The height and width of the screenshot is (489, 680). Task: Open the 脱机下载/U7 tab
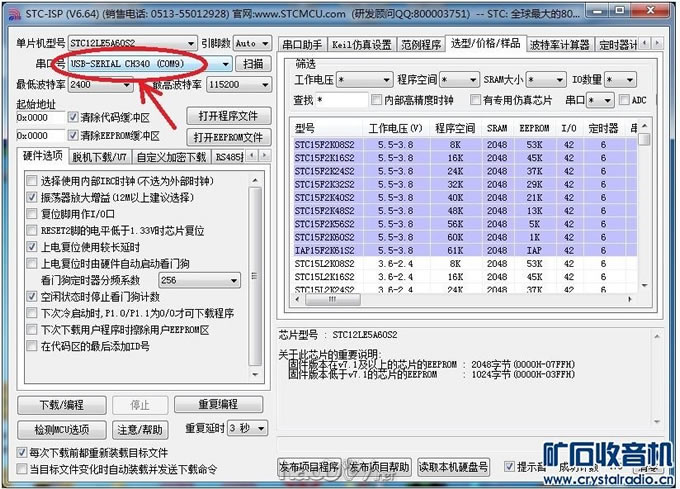(99, 157)
